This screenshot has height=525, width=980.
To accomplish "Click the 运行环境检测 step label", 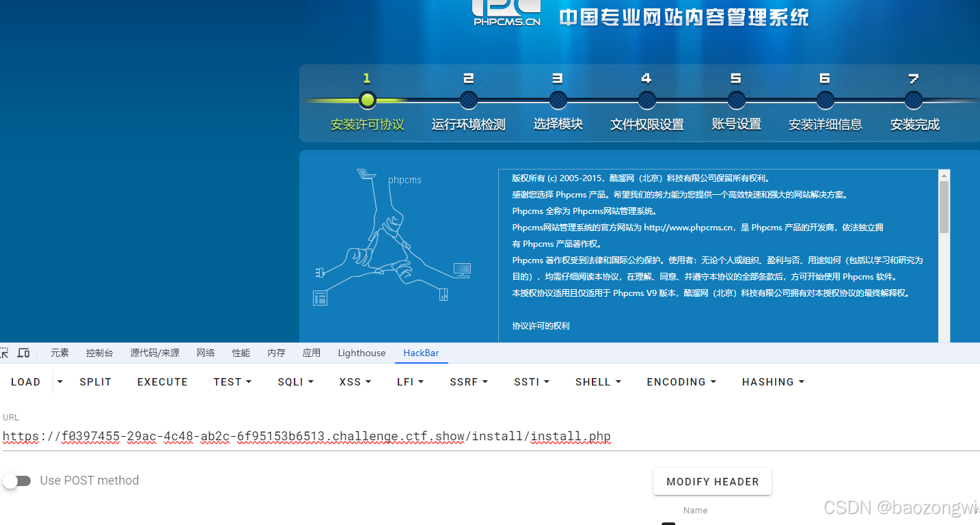I will (469, 124).
